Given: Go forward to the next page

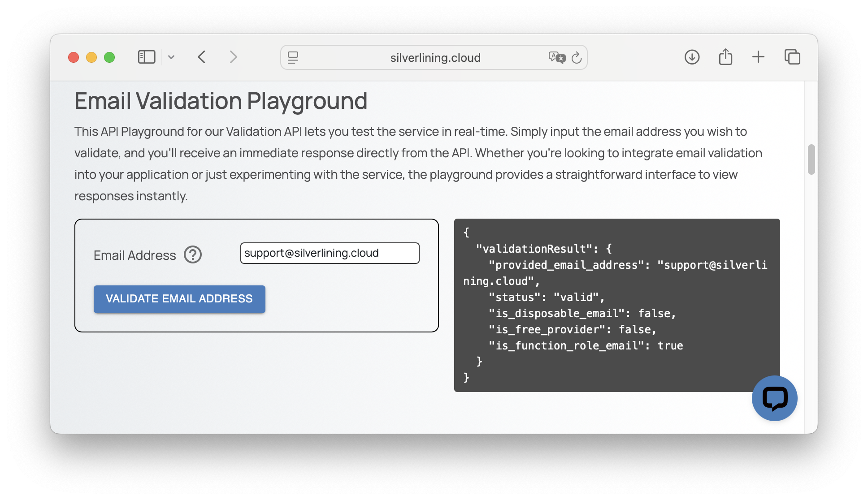Looking at the screenshot, I should 233,57.
